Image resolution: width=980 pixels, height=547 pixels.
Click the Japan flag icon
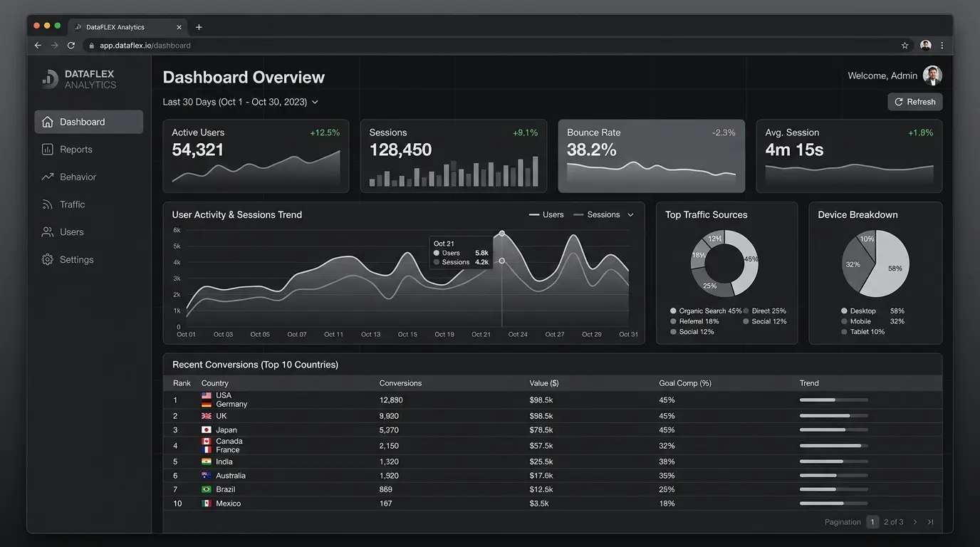[x=207, y=430]
